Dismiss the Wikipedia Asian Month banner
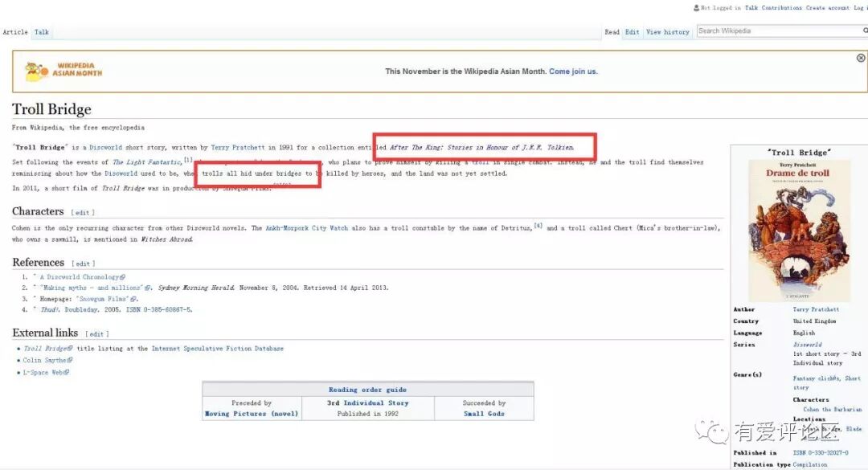868x470 pixels. 861,58
